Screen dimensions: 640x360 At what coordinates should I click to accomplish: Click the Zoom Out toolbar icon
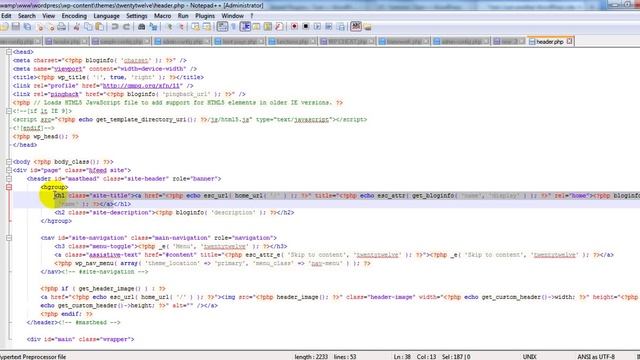181,27
